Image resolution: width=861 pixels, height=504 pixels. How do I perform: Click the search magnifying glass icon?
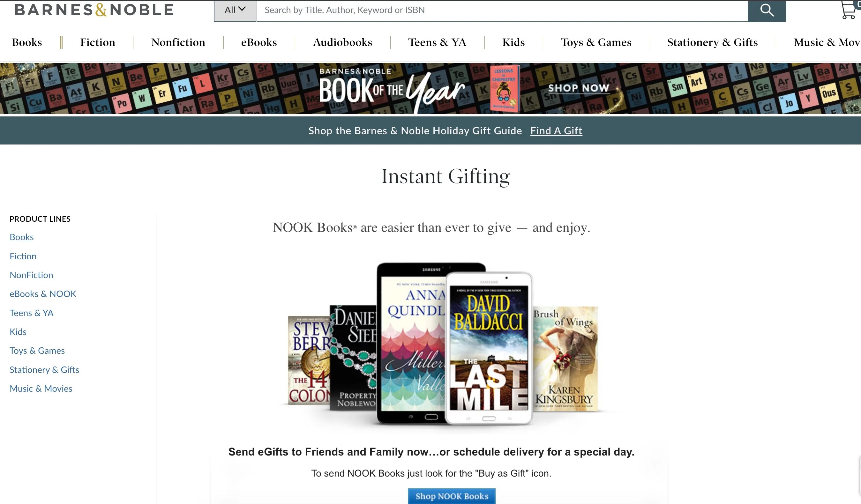pyautogui.click(x=767, y=10)
